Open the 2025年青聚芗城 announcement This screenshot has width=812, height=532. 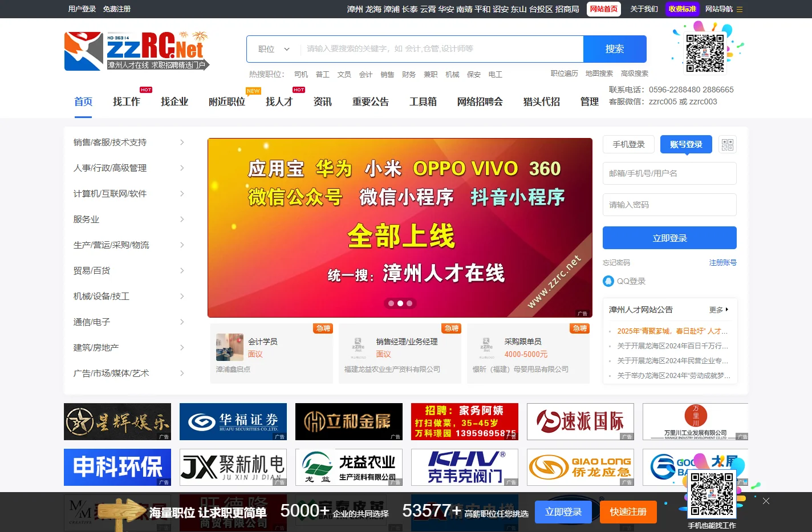coord(672,331)
